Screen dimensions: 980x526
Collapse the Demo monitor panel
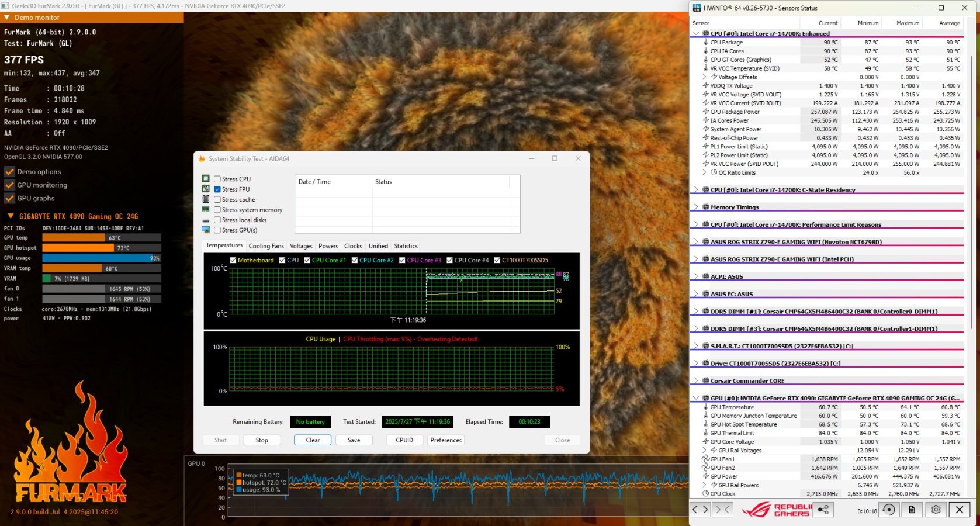(x=6, y=18)
